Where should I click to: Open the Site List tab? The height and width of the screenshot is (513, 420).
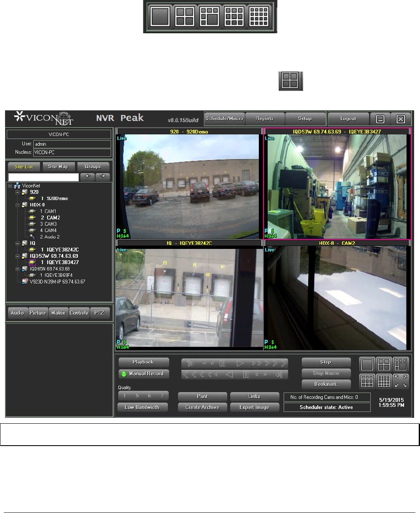click(x=24, y=167)
